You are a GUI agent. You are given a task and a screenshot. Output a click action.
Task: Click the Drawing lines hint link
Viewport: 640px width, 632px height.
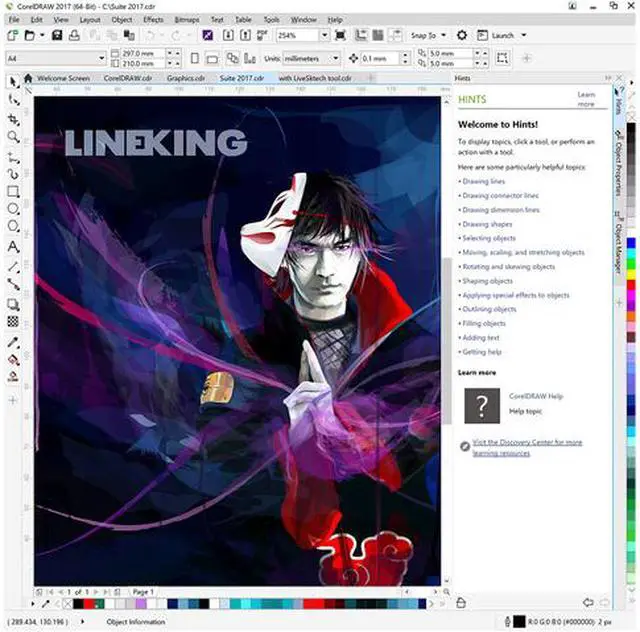click(x=483, y=182)
